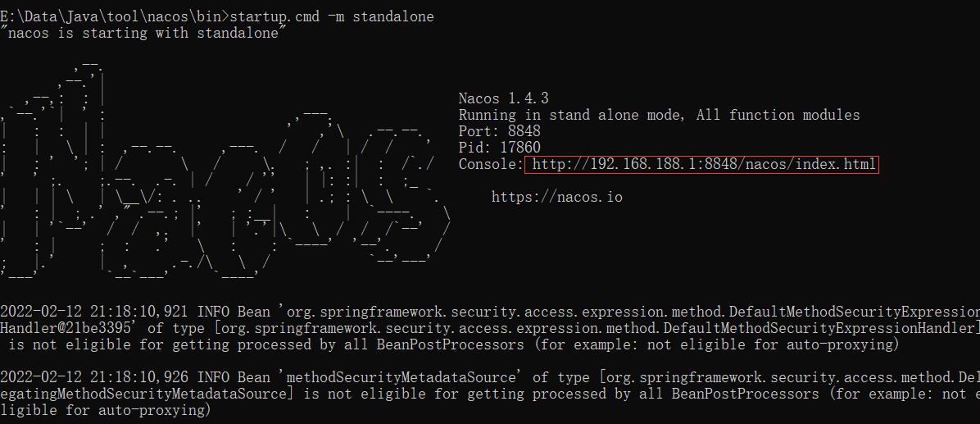
Task: Select the Nacos 1.4.3 version text
Action: [504, 98]
